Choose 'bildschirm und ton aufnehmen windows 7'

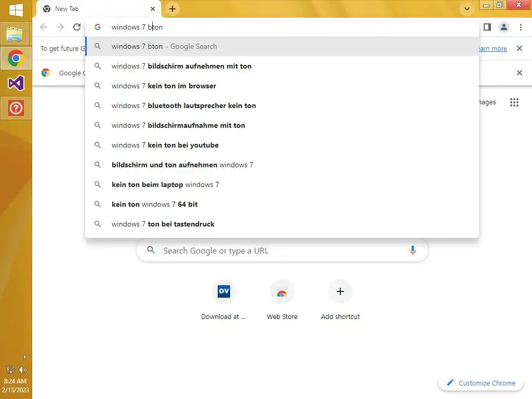[282, 165]
